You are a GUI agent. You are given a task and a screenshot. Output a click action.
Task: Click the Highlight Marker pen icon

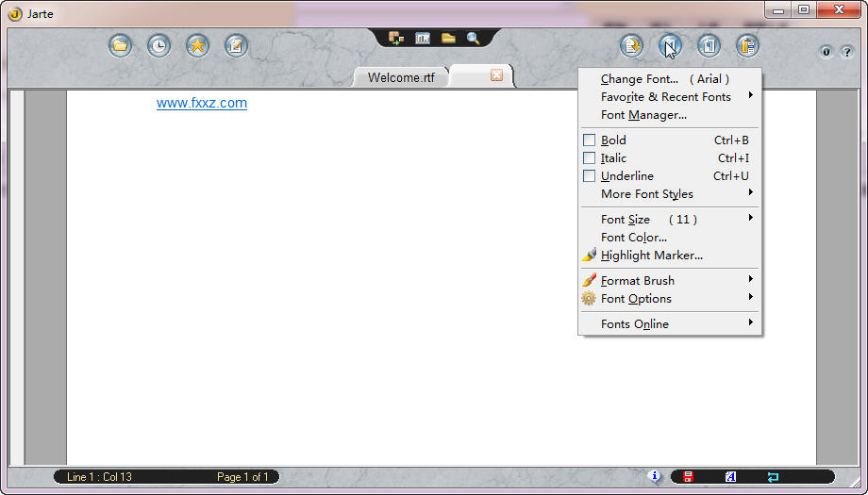[x=589, y=255]
